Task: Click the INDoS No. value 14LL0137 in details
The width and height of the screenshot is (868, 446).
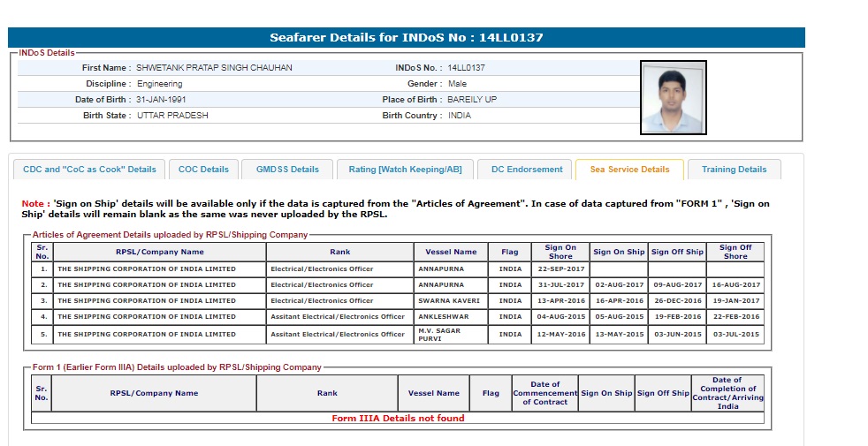Action: tap(466, 68)
